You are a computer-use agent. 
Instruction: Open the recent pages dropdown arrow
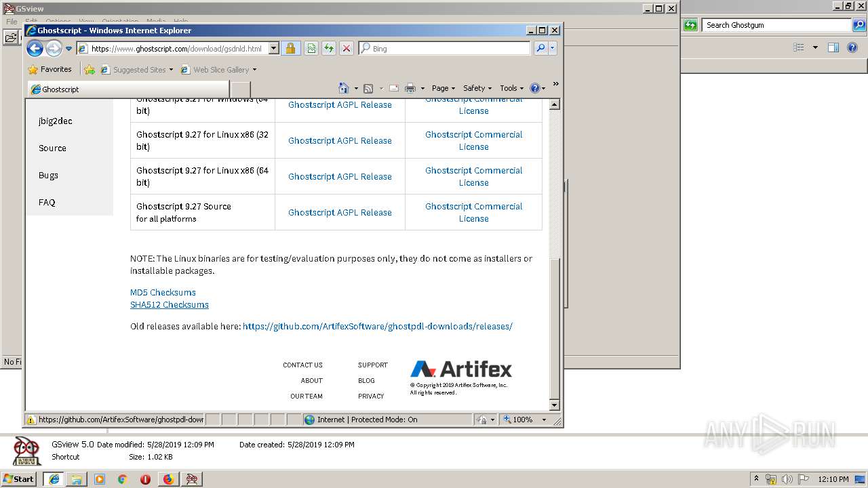point(68,49)
